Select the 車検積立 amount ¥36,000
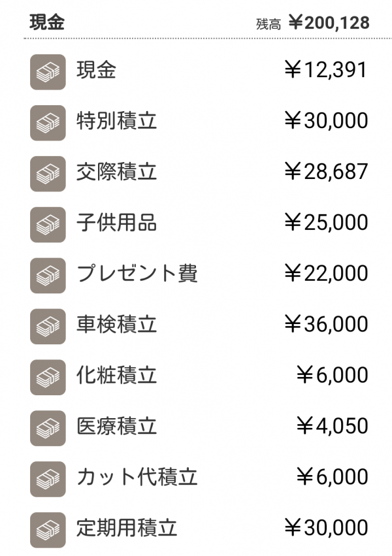The width and height of the screenshot is (392, 556). point(326,324)
